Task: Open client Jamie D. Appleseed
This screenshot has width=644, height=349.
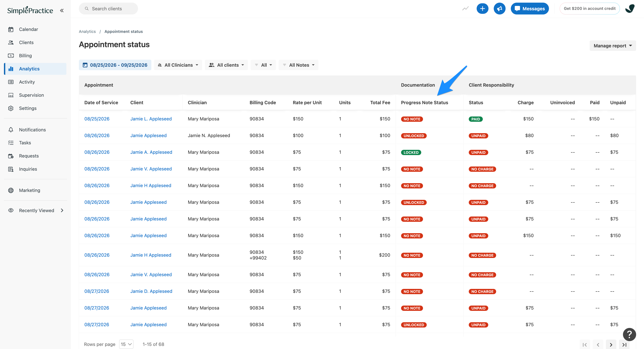Action: [151, 291]
